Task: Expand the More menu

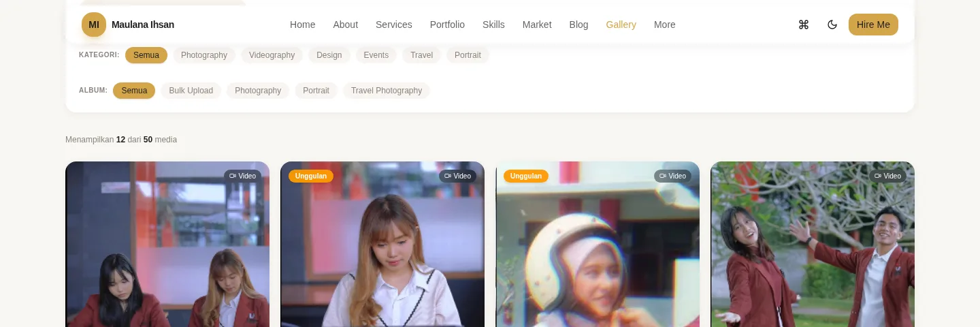Action: [x=664, y=25]
